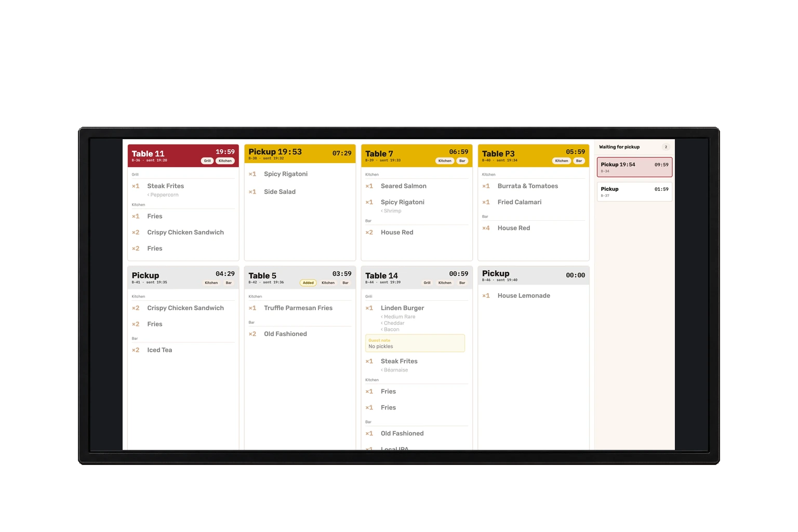
Task: Open the Table 11 order ticket header
Action: pos(183,155)
